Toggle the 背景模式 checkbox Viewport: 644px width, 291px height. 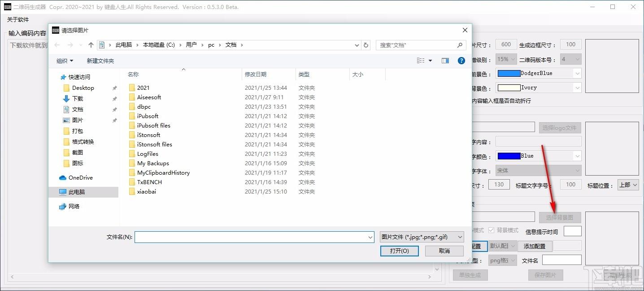coord(492,230)
